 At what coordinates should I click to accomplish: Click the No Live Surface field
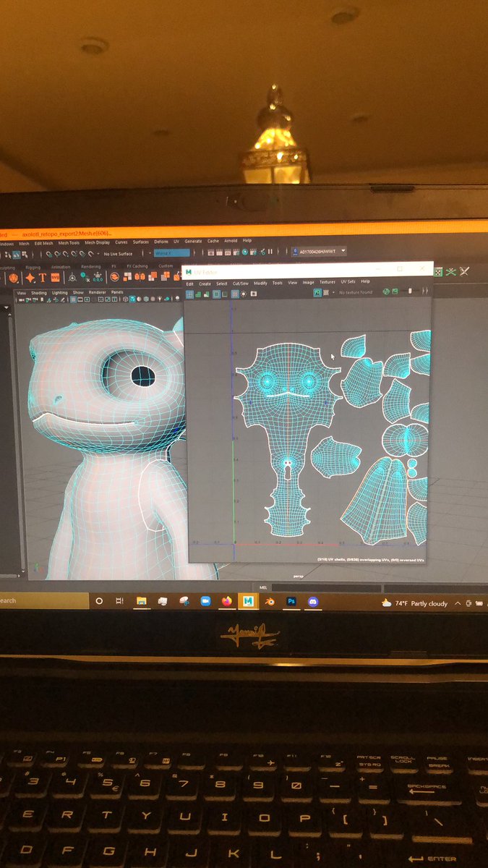(118, 254)
